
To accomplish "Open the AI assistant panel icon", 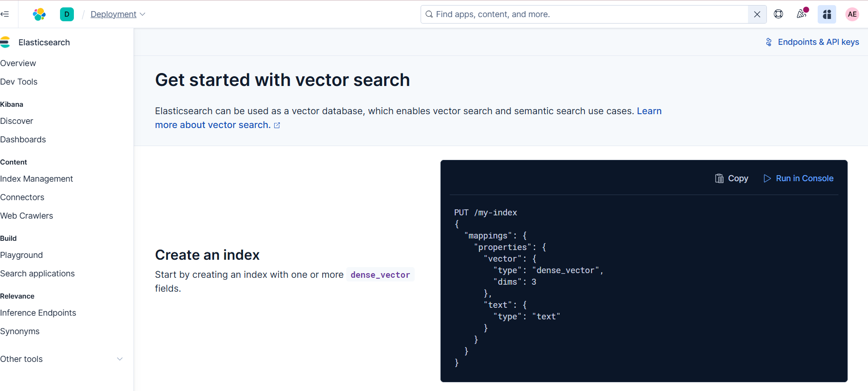I will coord(827,14).
